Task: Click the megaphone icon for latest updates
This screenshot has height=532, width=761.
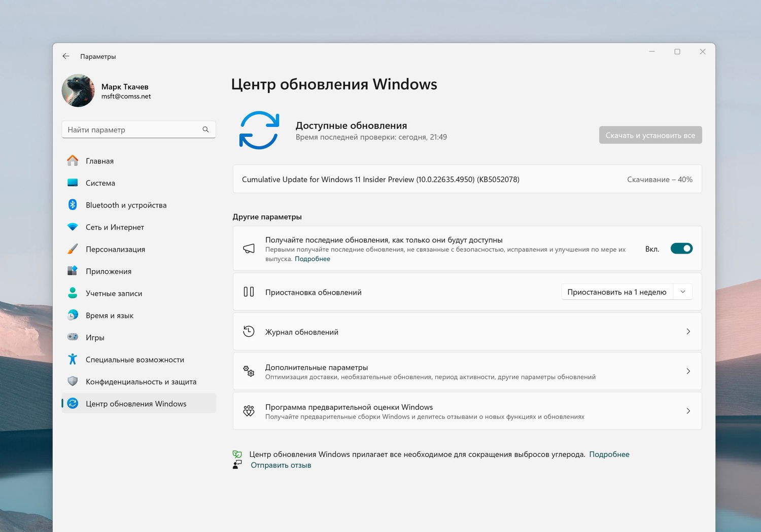Action: coord(249,249)
